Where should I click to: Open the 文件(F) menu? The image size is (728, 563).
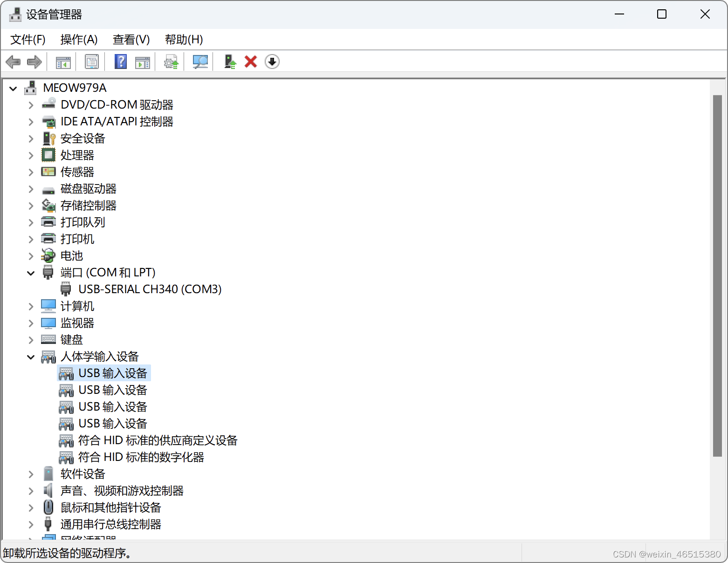tap(27, 40)
